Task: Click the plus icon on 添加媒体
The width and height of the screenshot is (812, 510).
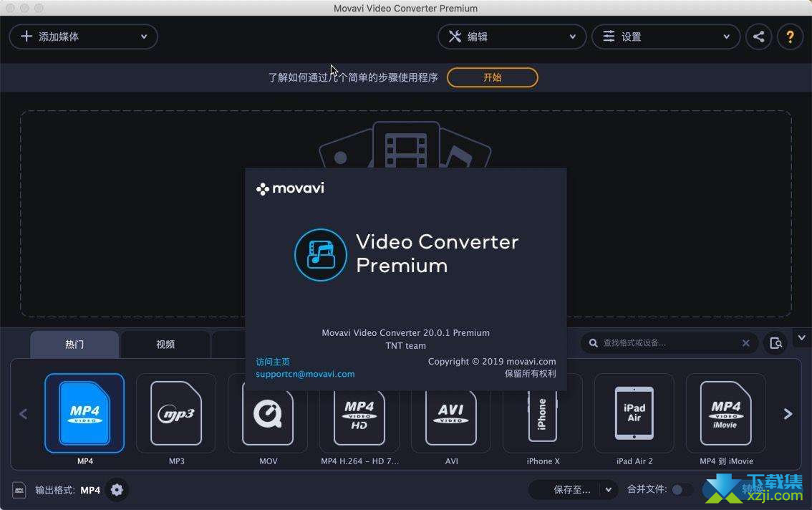Action: 26,37
